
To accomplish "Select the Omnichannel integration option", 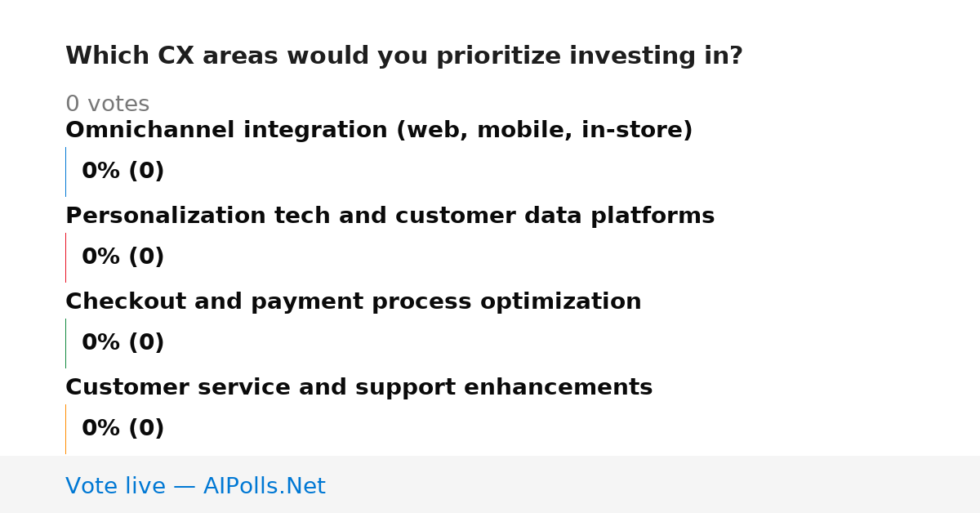I will click(x=379, y=130).
